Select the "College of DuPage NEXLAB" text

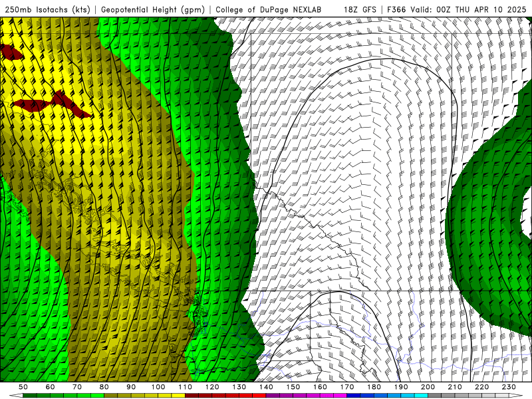coord(268,9)
